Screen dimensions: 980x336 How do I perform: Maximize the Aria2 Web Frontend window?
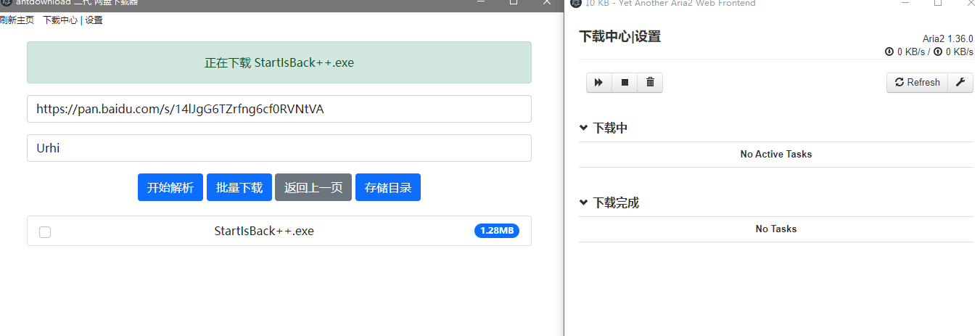coord(938,4)
